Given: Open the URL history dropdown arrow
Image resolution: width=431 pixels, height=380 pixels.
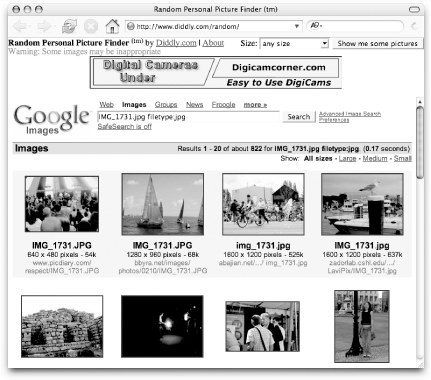Looking at the screenshot, I should click(296, 26).
